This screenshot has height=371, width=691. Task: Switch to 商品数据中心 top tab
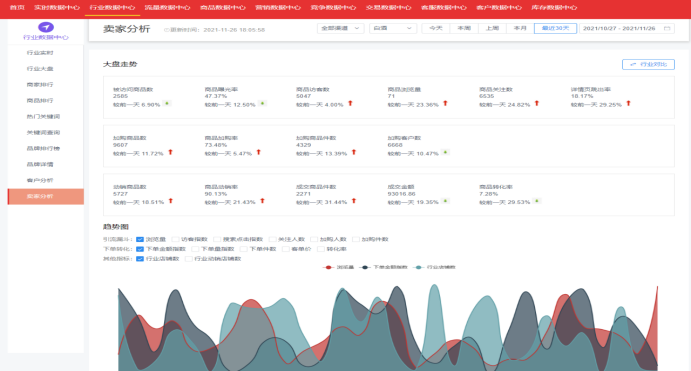tap(223, 7)
